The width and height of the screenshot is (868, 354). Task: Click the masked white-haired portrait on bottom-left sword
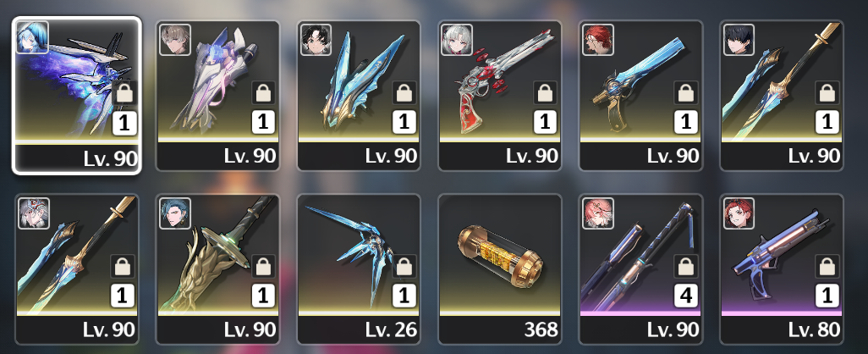click(34, 213)
